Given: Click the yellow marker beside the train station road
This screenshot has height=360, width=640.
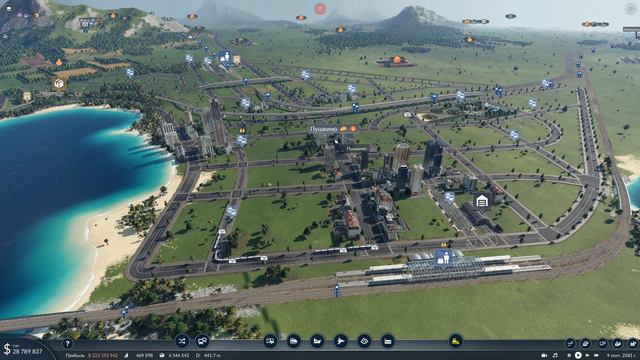Looking at the screenshot, I should point(444,244).
